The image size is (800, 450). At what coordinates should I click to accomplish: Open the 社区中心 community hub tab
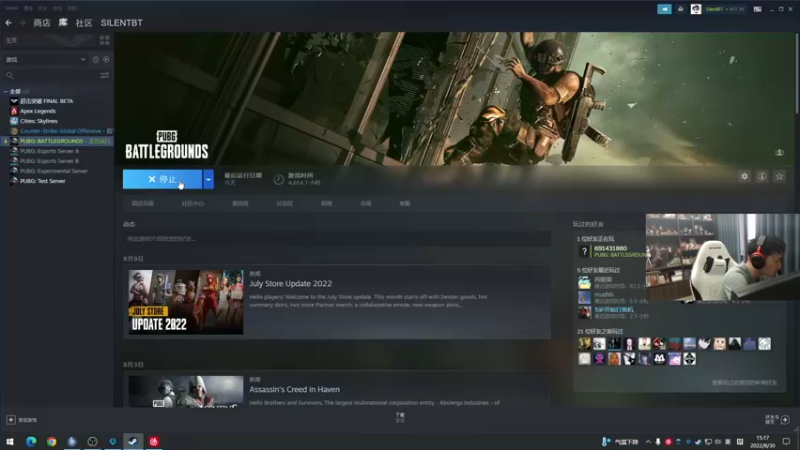(x=193, y=204)
